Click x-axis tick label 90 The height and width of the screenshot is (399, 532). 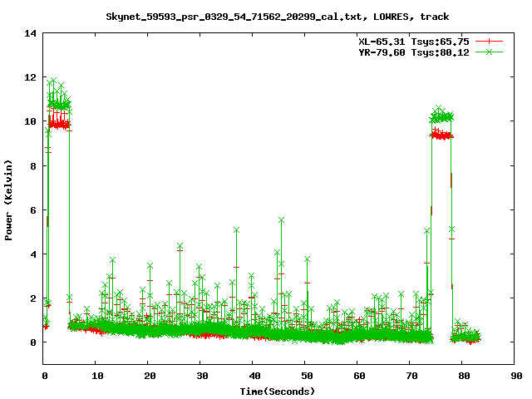tap(516, 376)
